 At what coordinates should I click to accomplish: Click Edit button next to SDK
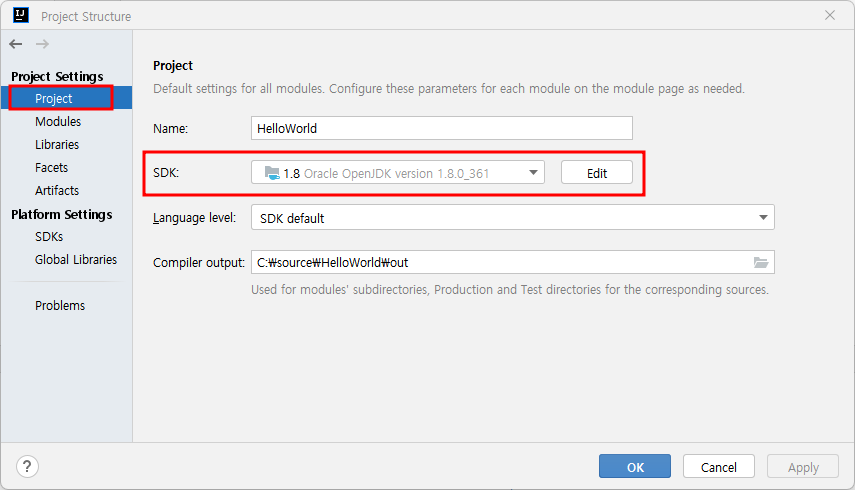tap(597, 173)
